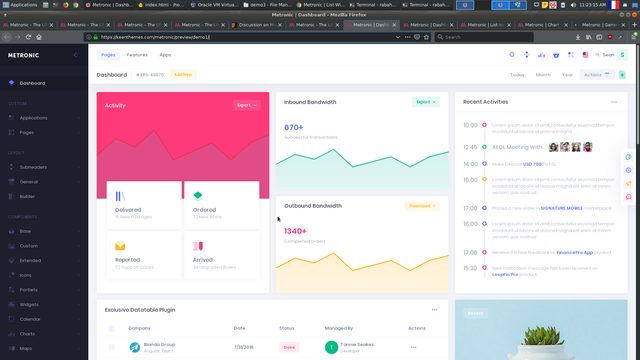Open the Applications menu in the taskbar
The width and height of the screenshot is (640, 360).
coord(20,5)
